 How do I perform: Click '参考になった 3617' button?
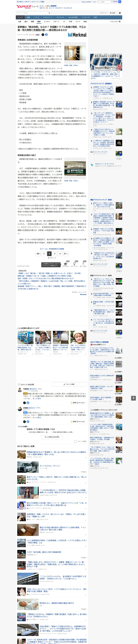tap(78, 403)
